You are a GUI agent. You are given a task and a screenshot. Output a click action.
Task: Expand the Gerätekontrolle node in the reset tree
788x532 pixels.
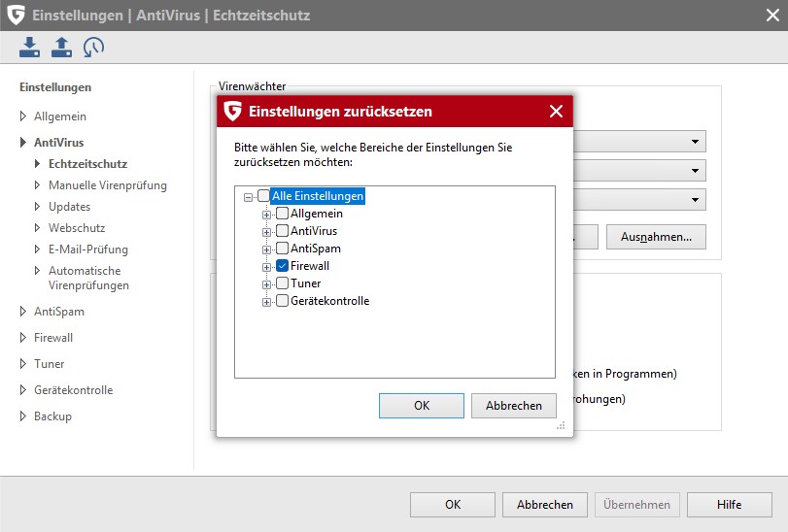266,303
